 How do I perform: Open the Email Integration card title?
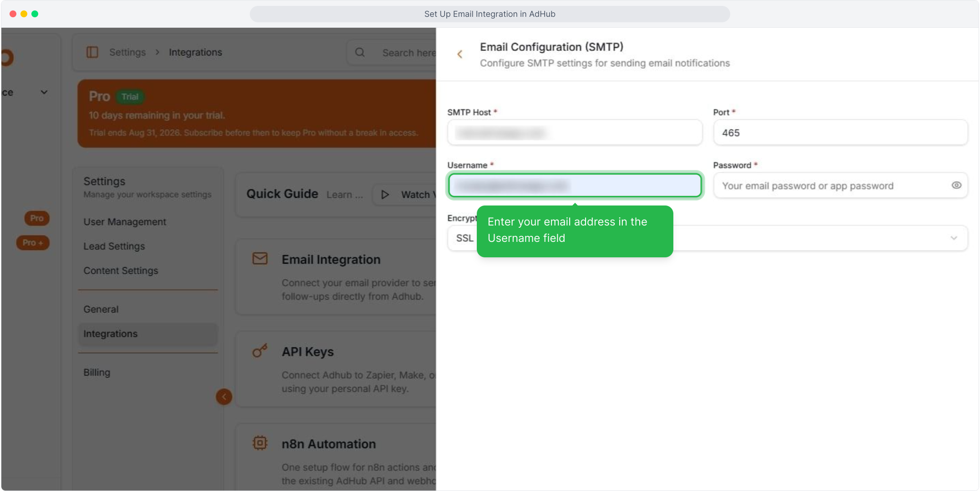tap(331, 260)
